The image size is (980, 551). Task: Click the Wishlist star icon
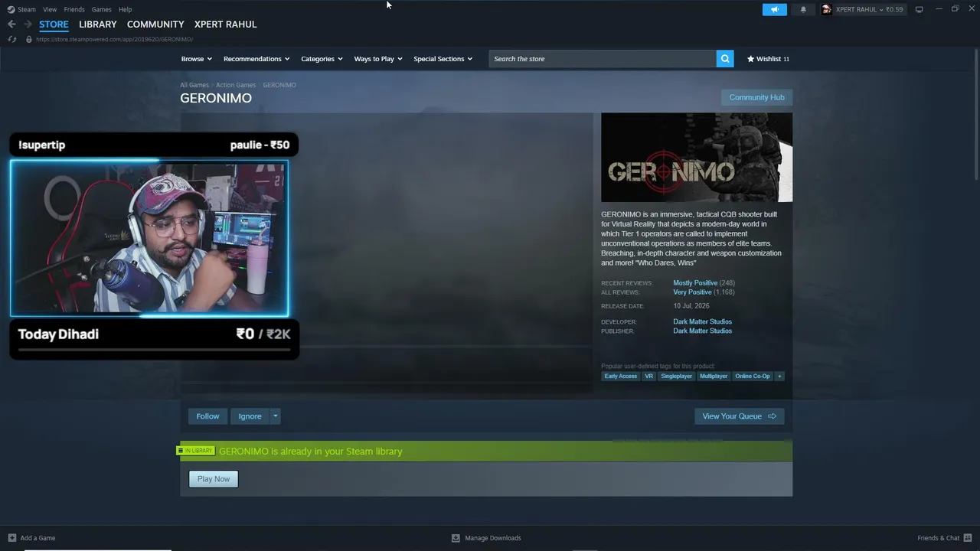[x=750, y=59]
